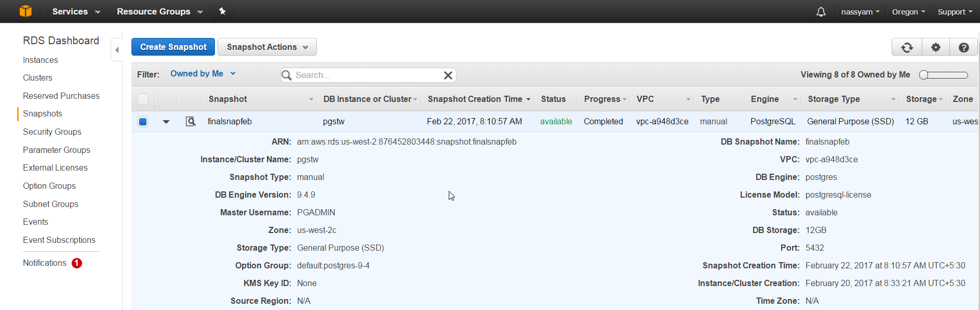Click the default:postgres-9-4 option group value
The width and height of the screenshot is (980, 310).
point(333,266)
